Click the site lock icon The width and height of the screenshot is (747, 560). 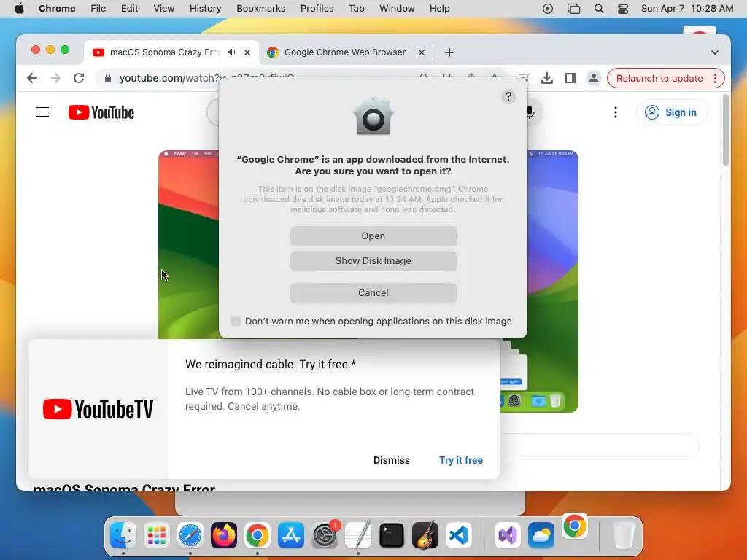(x=108, y=78)
